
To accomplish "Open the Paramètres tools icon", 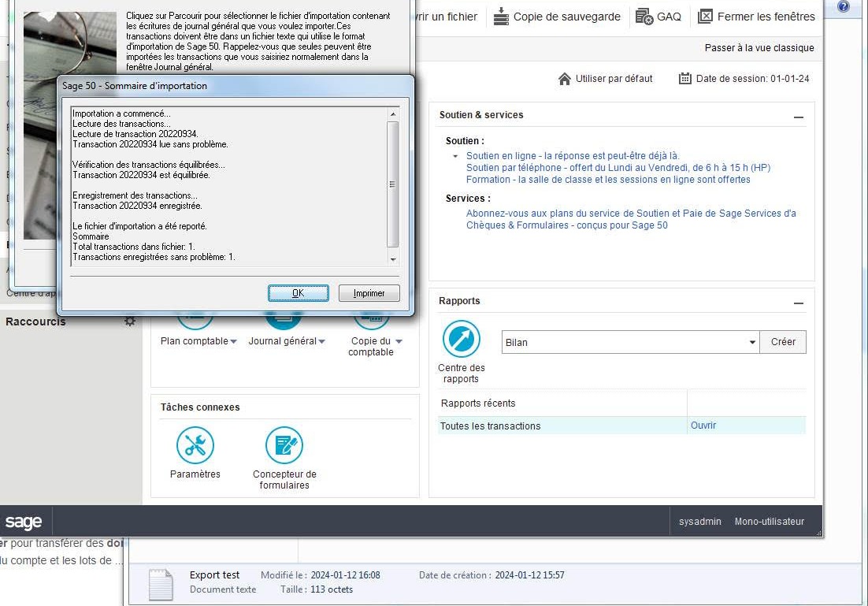I will tap(195, 444).
